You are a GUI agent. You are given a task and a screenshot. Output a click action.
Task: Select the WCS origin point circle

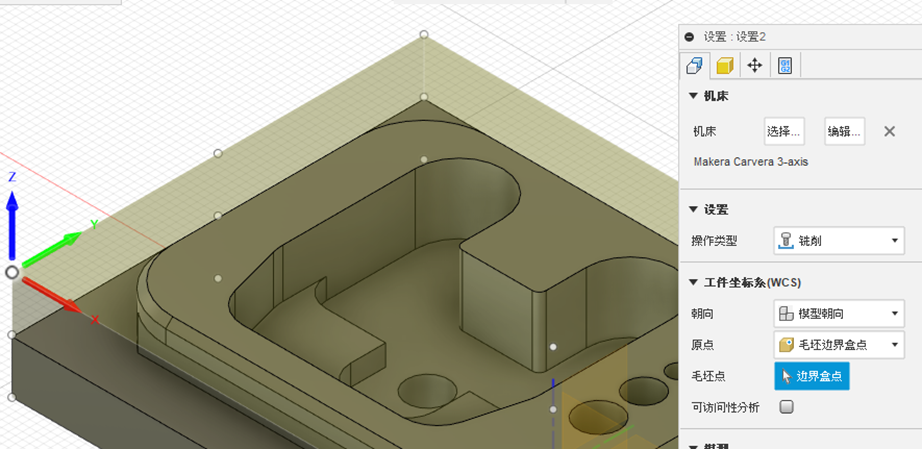pos(12,272)
